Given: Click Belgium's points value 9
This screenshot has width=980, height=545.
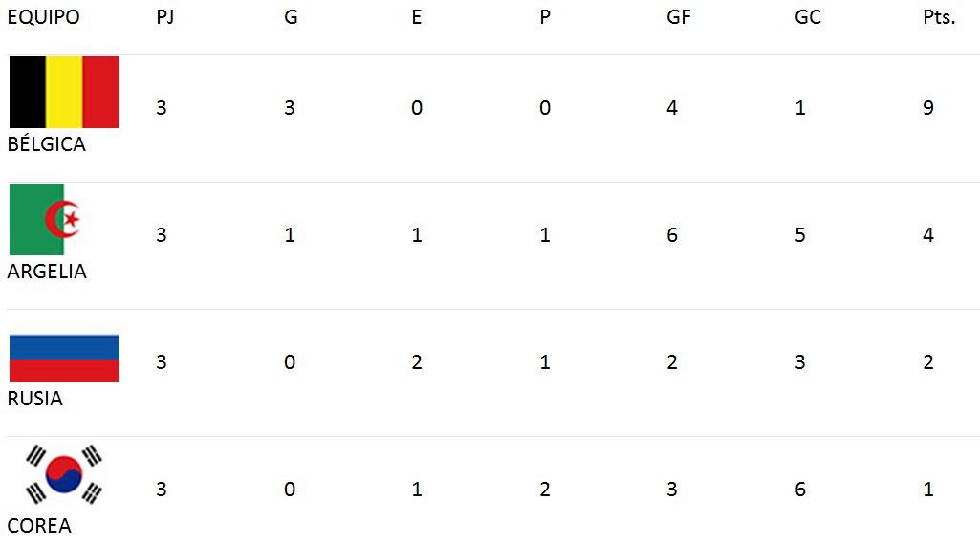Looking at the screenshot, I should click(928, 107).
